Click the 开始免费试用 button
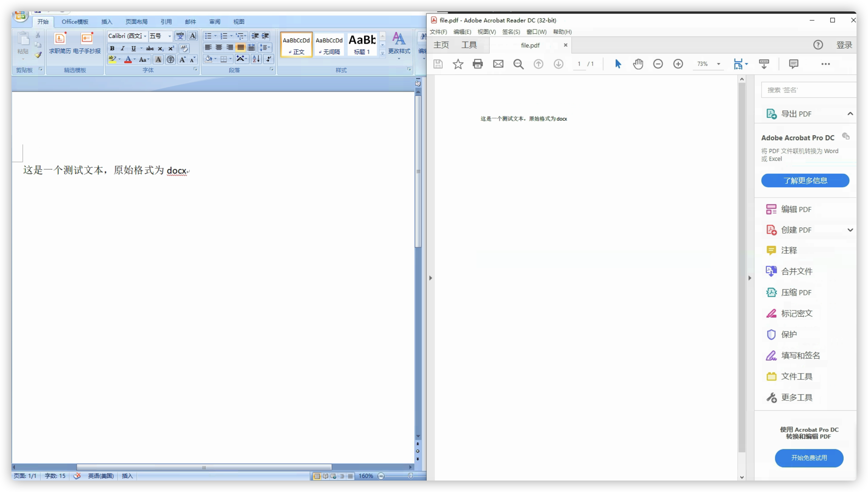The width and height of the screenshot is (868, 492). click(x=809, y=458)
